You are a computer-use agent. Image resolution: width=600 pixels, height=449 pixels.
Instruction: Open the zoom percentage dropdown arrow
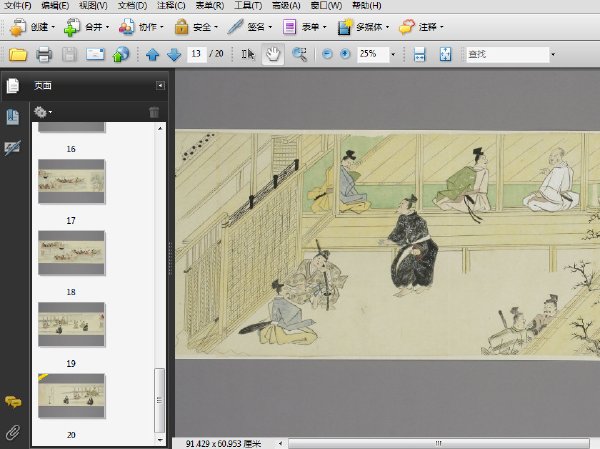pyautogui.click(x=393, y=54)
